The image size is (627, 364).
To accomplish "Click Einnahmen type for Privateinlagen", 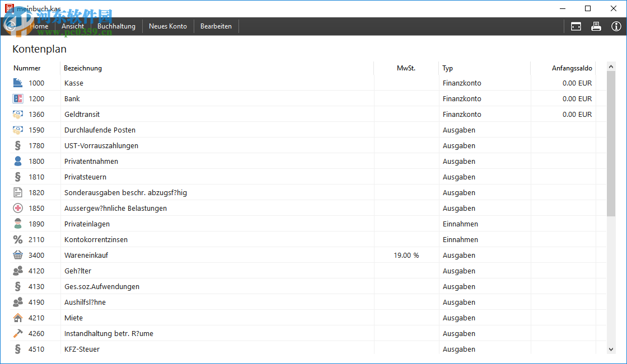I will [460, 224].
